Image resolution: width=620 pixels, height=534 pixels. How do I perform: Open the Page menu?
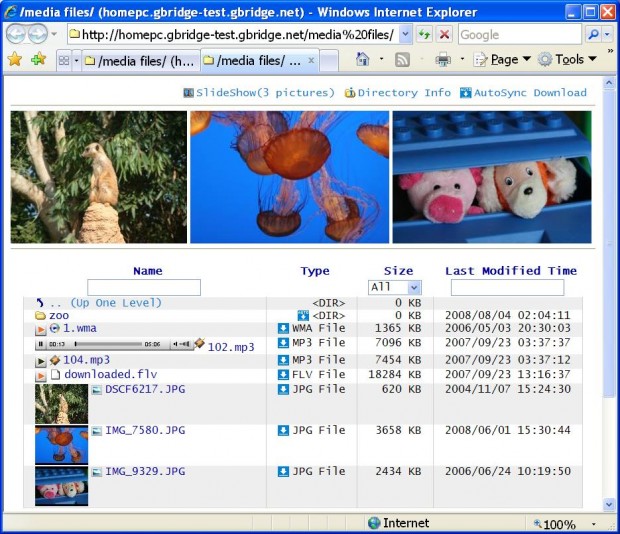502,60
